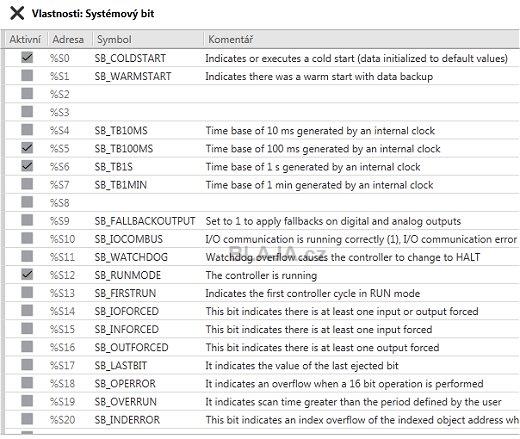Click comment about 16 bit operation overflow
The height and width of the screenshot is (439, 520).
[x=344, y=384]
